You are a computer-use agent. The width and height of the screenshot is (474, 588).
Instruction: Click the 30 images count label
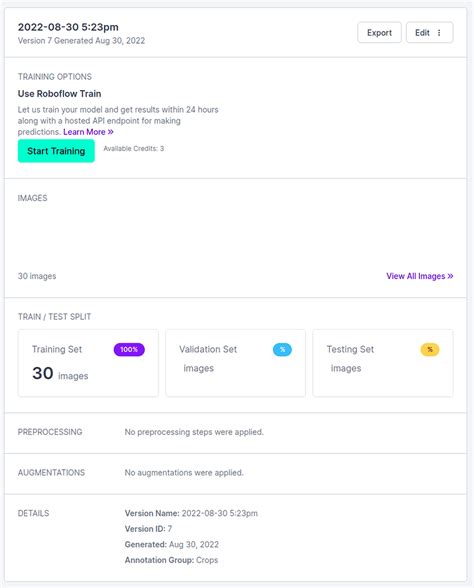37,276
